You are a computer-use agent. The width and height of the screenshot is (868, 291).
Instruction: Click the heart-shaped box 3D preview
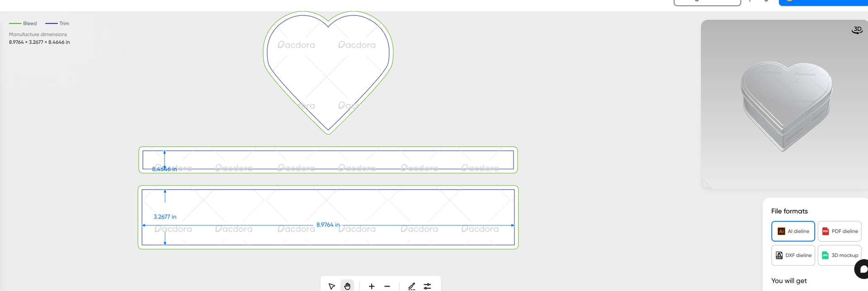point(786,104)
